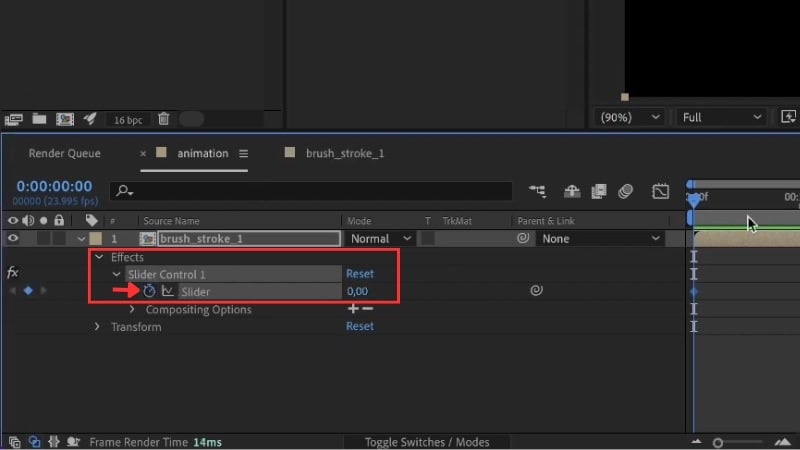Go to next Slider keyframe
This screenshot has width=800, height=450.
click(x=43, y=290)
